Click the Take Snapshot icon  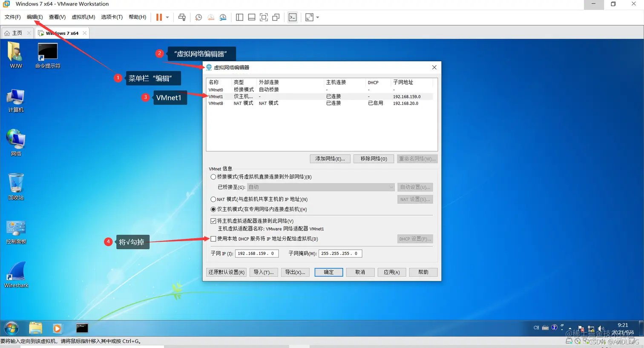(x=198, y=17)
